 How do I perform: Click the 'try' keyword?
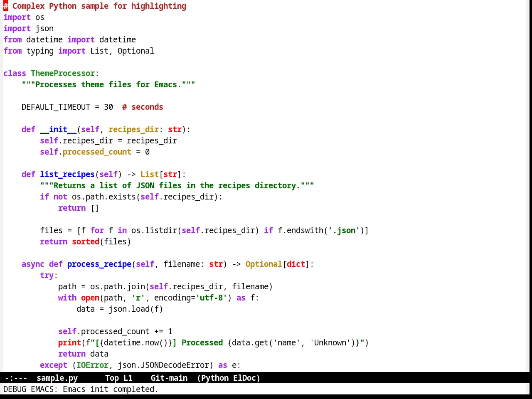pos(47,275)
